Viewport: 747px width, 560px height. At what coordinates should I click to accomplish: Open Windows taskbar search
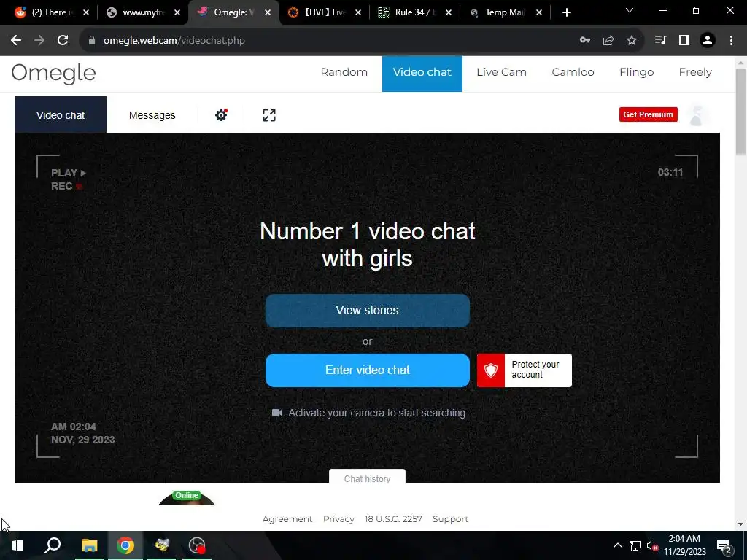53,545
